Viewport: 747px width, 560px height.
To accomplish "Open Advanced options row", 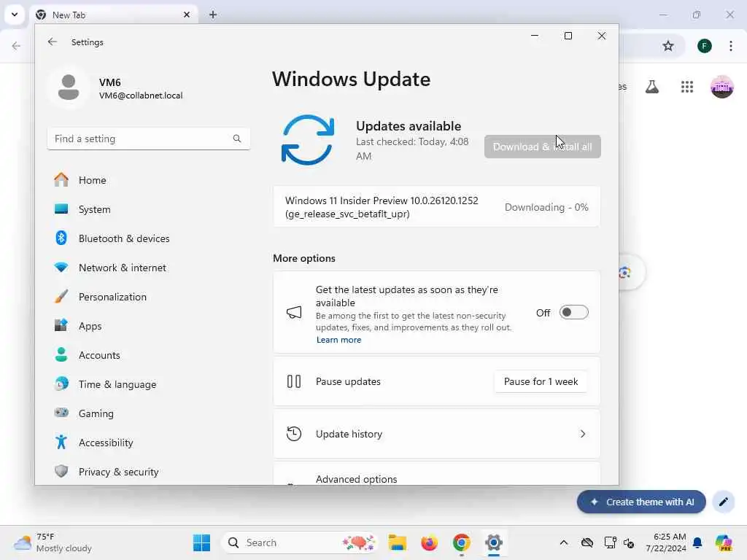I will point(436,474).
